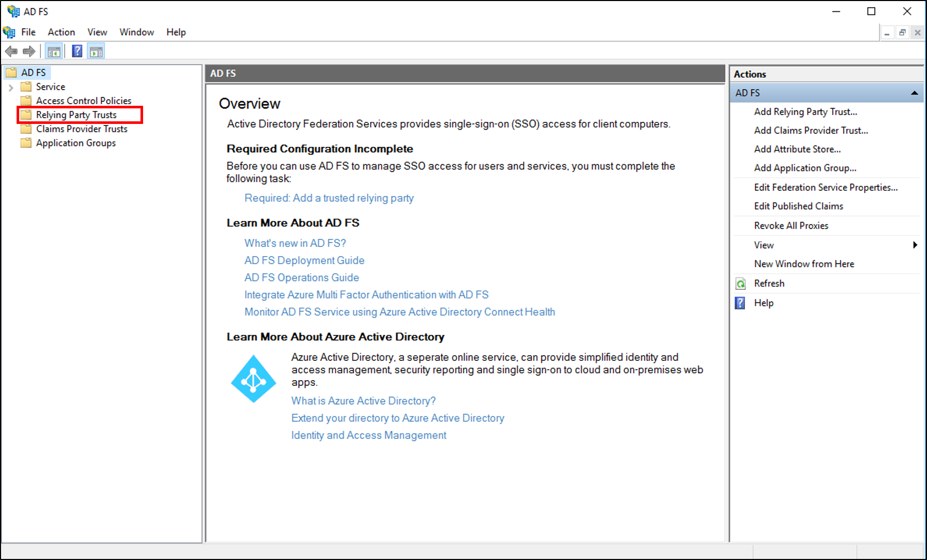Select Relying Party Trusts in the tree

pos(76,115)
